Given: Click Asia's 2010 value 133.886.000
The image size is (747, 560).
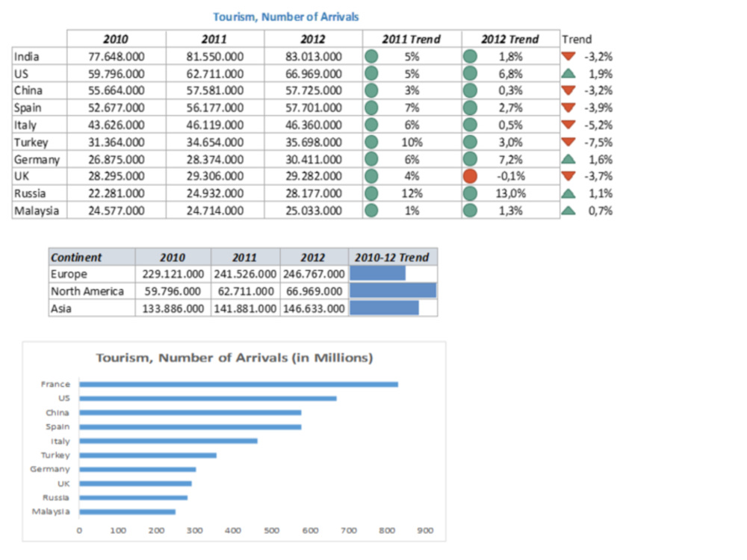Looking at the screenshot, I should click(x=173, y=308).
